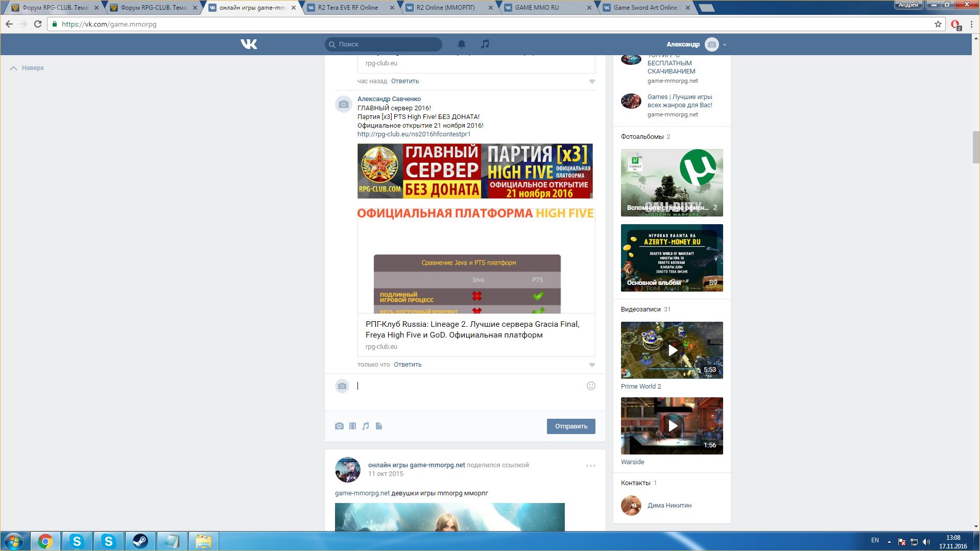The image size is (980, 551).
Task: Attach a video to the comment
Action: coord(352,426)
